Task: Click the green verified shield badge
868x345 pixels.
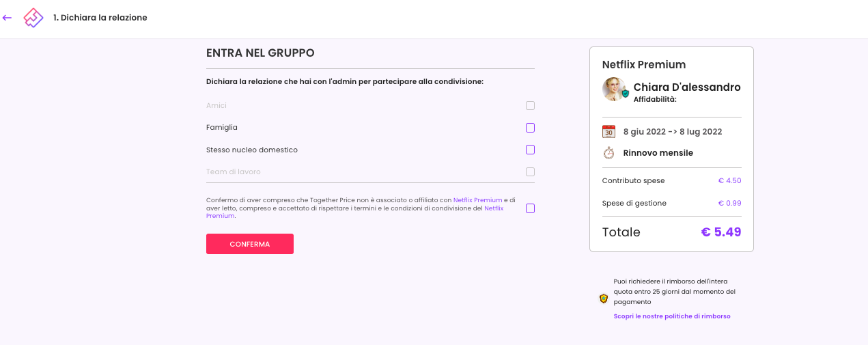Action: (625, 94)
